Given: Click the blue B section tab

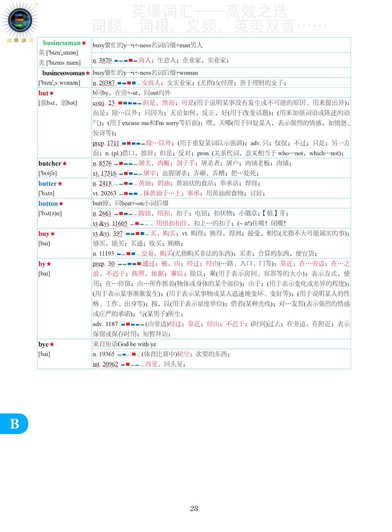Looking at the screenshot, I should [x=14, y=424].
